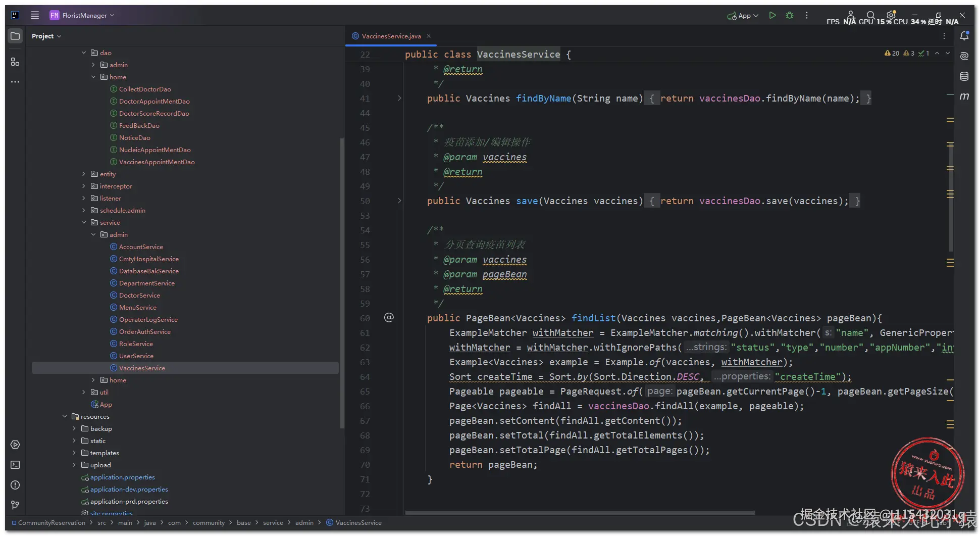Screen dimensions: 980x536
Task: Collapse the home folder under dao
Action: 93,77
